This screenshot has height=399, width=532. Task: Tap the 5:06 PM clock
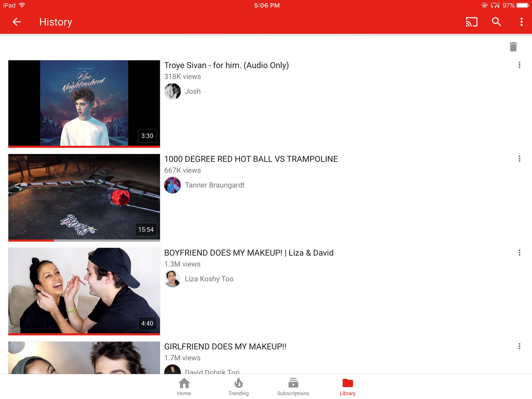(267, 5)
